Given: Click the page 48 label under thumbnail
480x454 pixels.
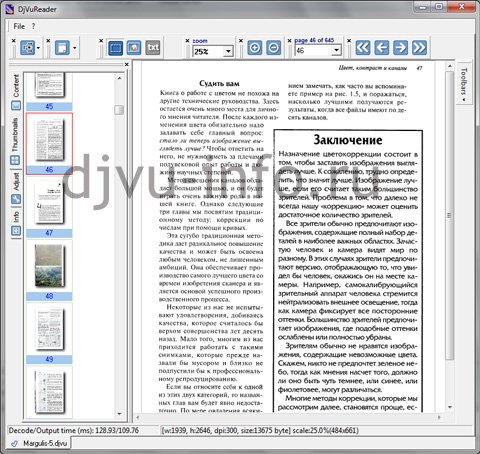Looking at the screenshot, I should pyautogui.click(x=49, y=296).
